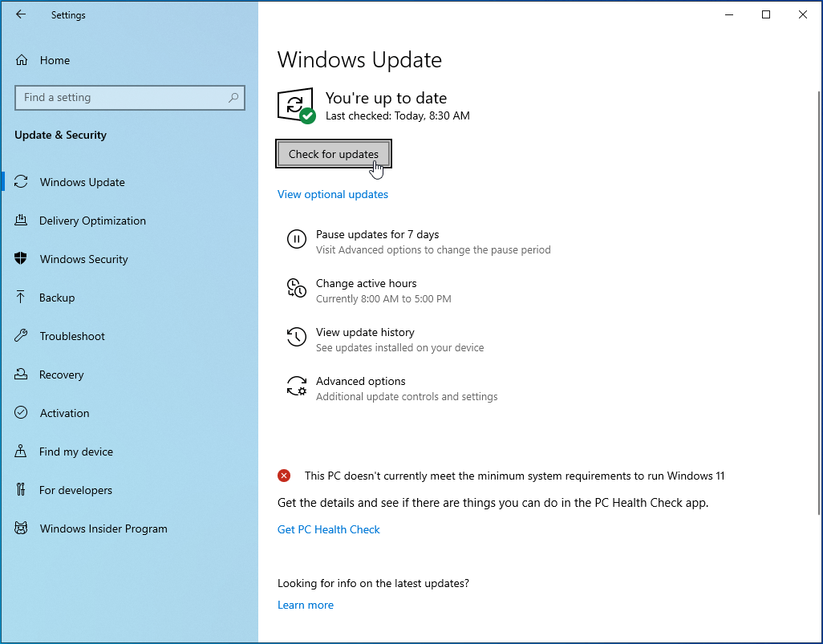Close the Settings window
The height and width of the screenshot is (644, 823).
[802, 14]
